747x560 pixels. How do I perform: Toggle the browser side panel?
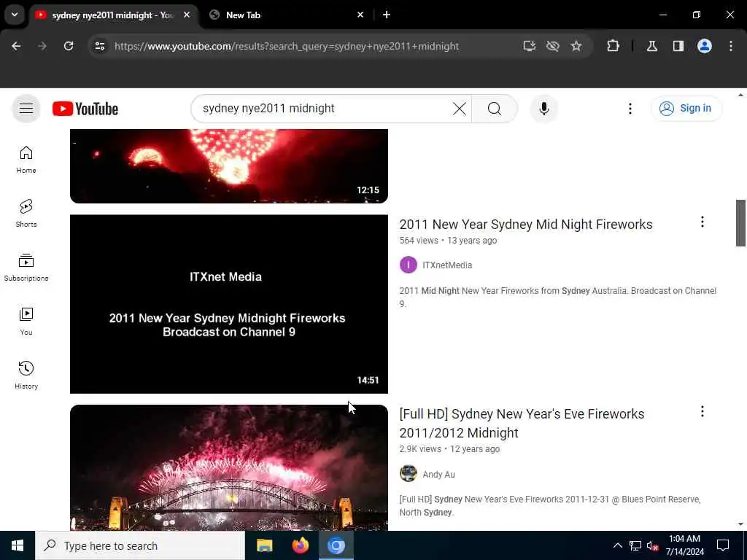click(678, 46)
